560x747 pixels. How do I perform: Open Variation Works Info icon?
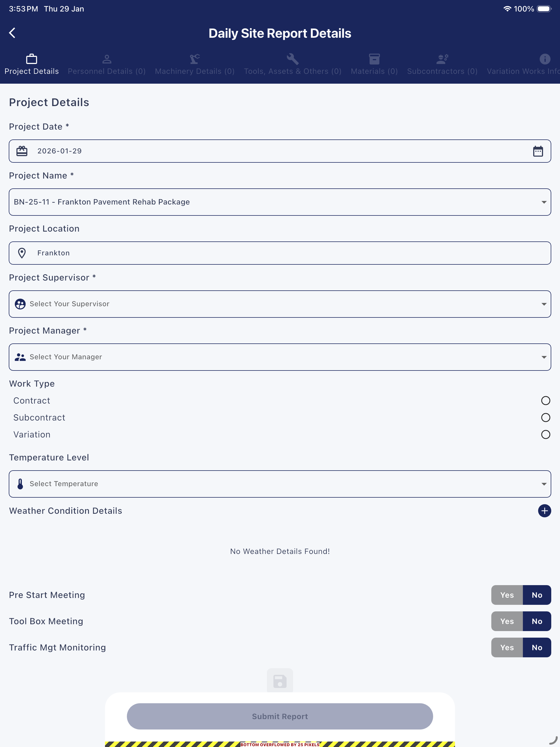tap(544, 59)
